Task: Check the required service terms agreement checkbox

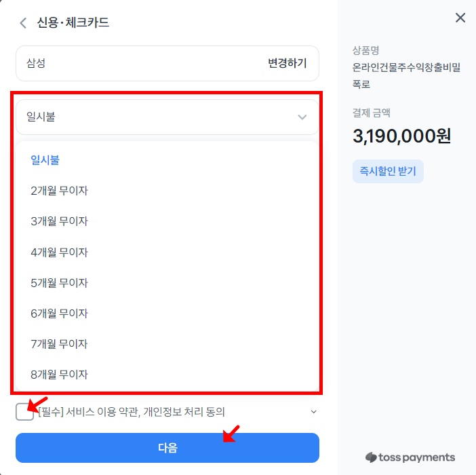Action: point(24,412)
